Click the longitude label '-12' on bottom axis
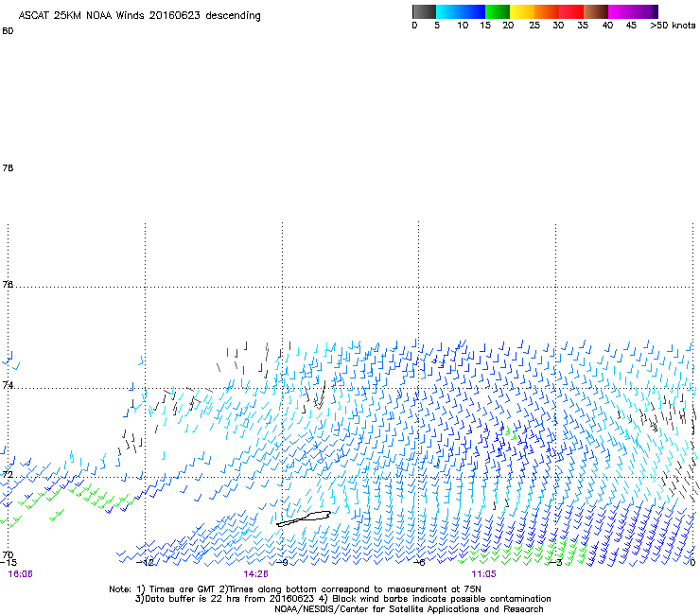 click(146, 562)
